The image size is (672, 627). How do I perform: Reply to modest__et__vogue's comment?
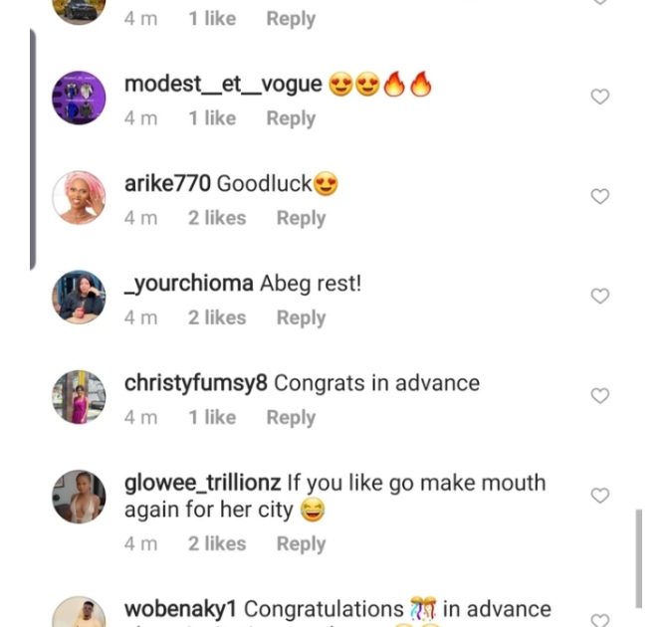(x=291, y=118)
